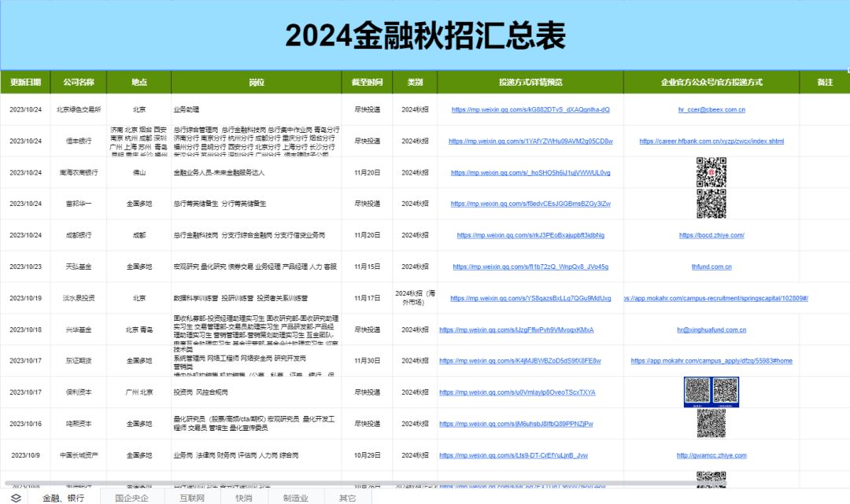This screenshot has width=850, height=504.
Task: Select the 2023/10/23 date cell
Action: coord(25,267)
